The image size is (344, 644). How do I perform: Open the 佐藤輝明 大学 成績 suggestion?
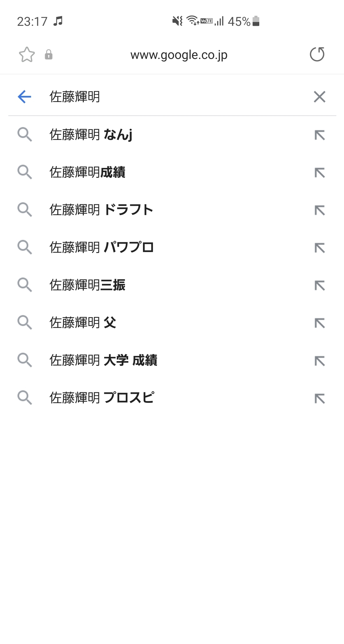coord(103,360)
